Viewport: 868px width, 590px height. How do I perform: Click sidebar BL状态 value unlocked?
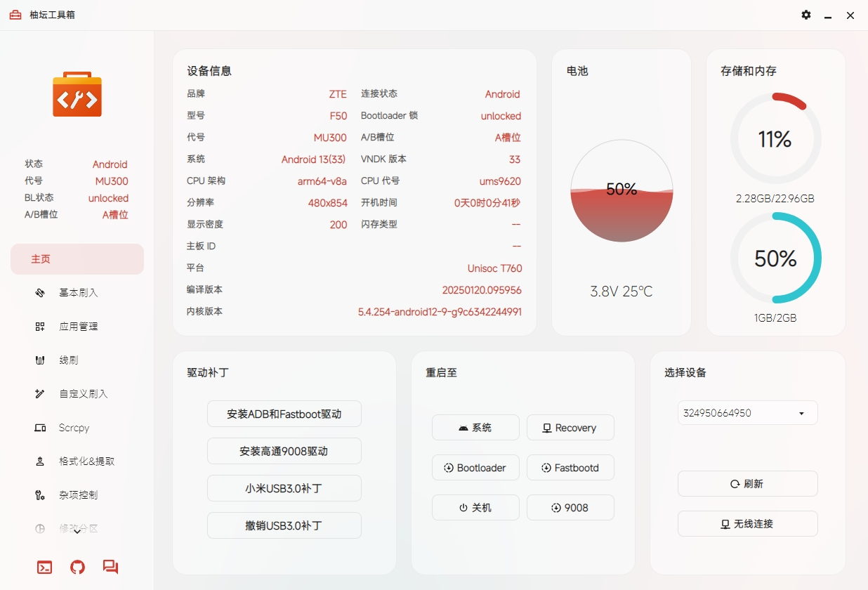point(108,198)
